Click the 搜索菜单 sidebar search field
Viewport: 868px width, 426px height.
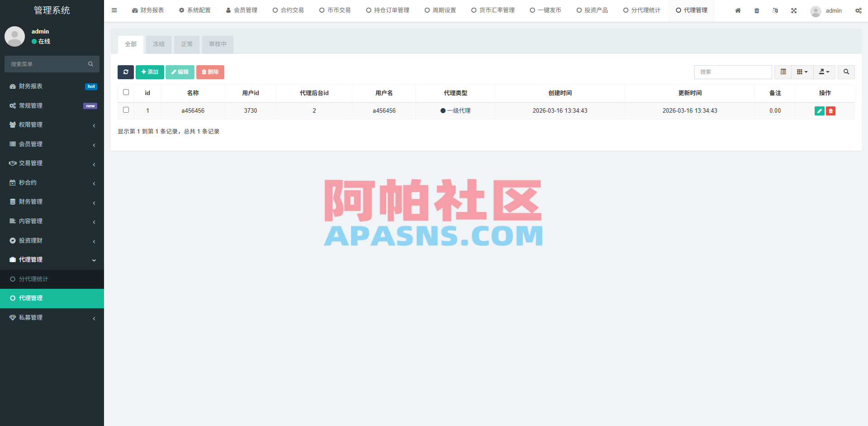[x=52, y=64]
